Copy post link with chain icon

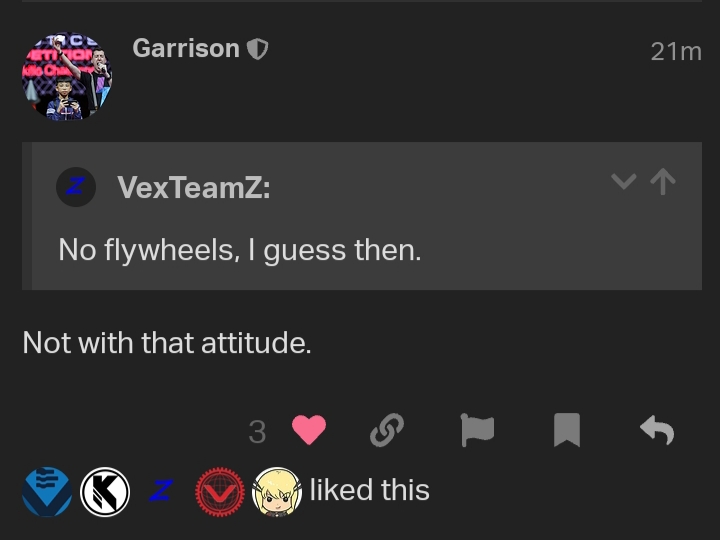[386, 431]
